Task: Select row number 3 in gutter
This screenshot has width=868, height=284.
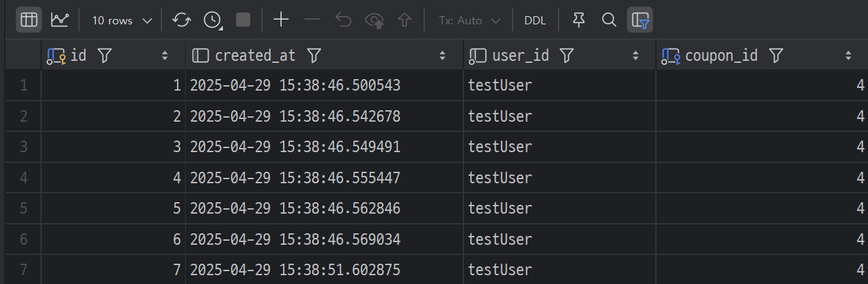Action: click(24, 147)
